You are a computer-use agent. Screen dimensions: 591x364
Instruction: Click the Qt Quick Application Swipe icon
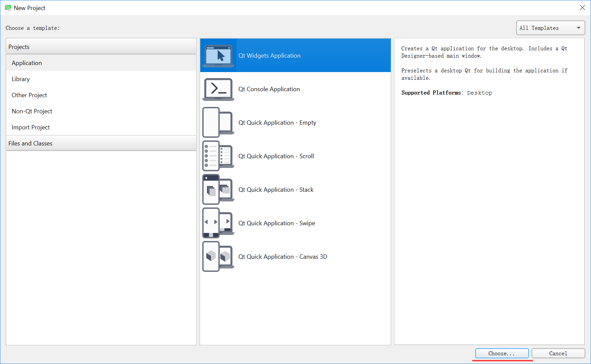218,223
